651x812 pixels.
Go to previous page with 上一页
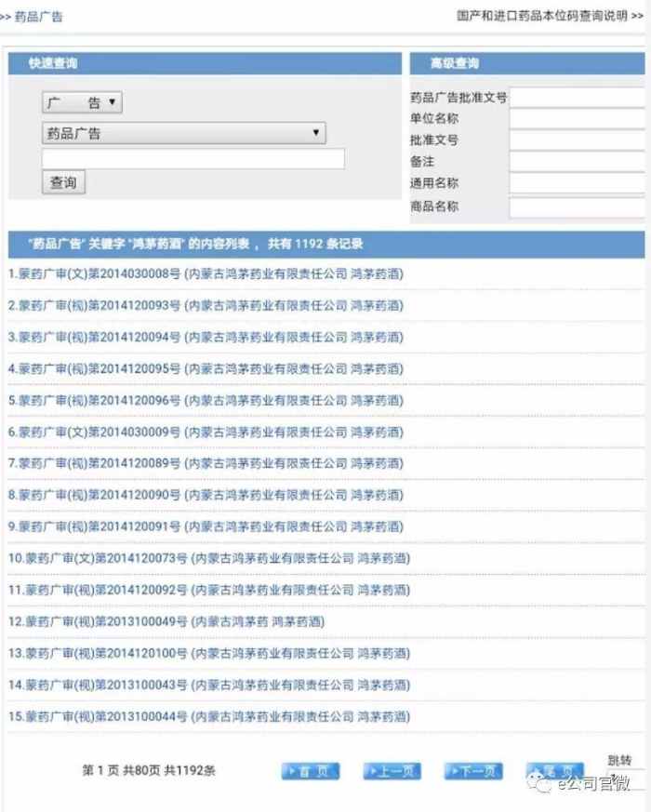[x=392, y=771]
